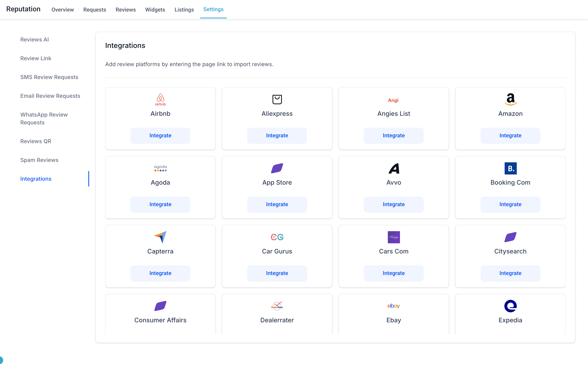Click the Car Gurus CG logo

click(277, 237)
